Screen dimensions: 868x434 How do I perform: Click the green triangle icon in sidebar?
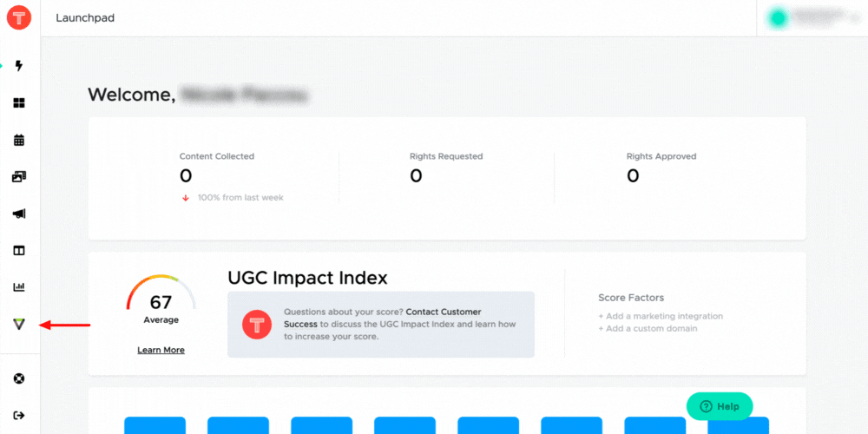coord(19,324)
